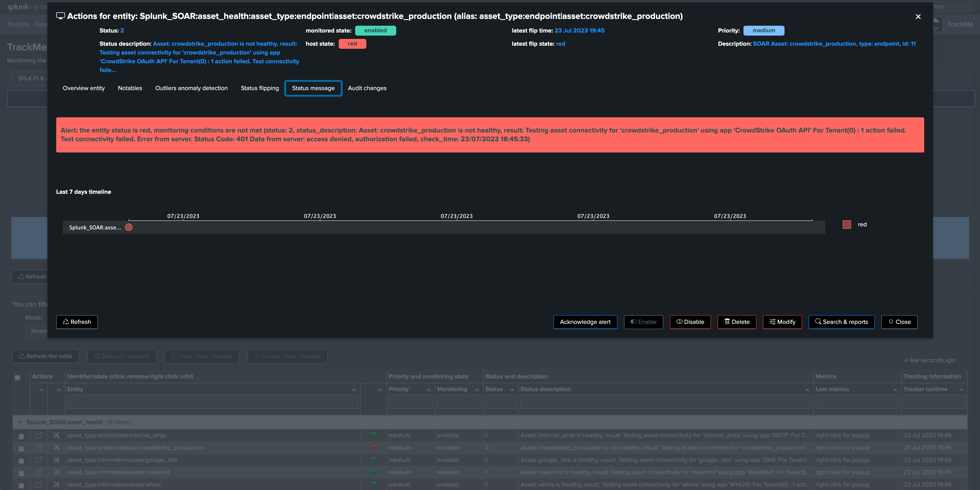Screen dimensions: 980x490
Task: Click Refresh the table button
Action: 46,356
